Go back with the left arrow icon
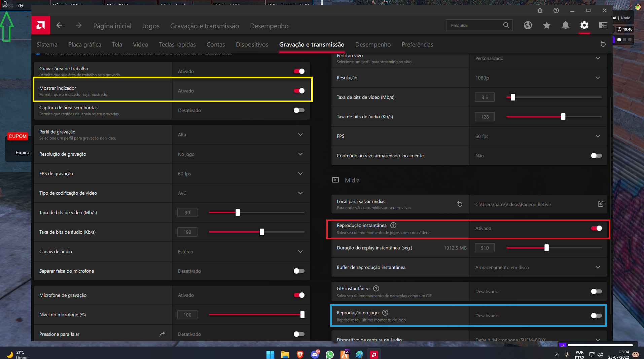This screenshot has width=644, height=359. (x=59, y=26)
